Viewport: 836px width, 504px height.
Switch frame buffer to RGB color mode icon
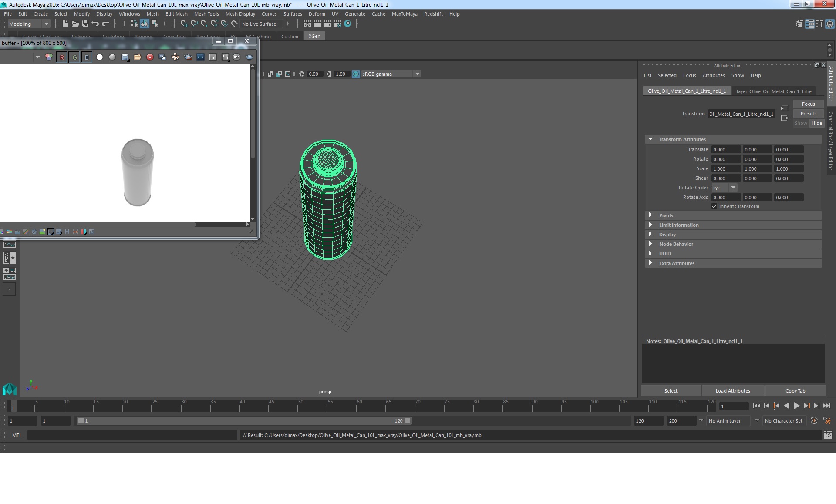pos(49,57)
